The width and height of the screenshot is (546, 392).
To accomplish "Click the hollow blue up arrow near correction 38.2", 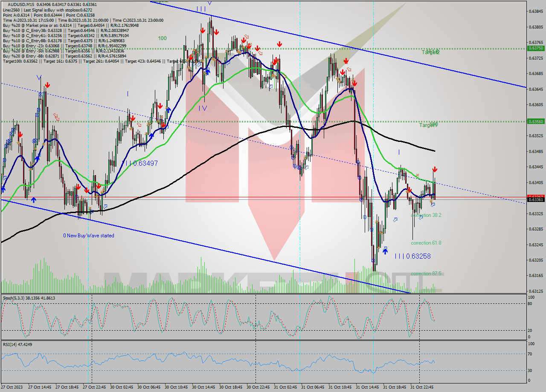I will click(x=421, y=218).
